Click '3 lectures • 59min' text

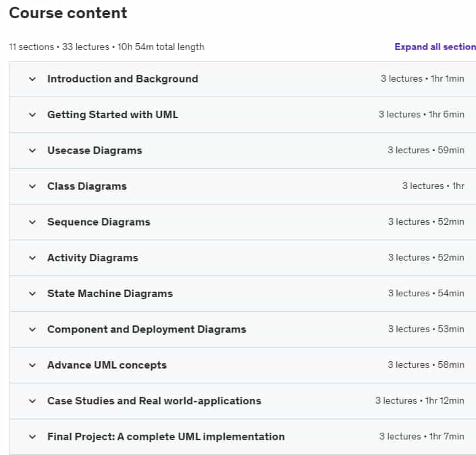(x=426, y=151)
